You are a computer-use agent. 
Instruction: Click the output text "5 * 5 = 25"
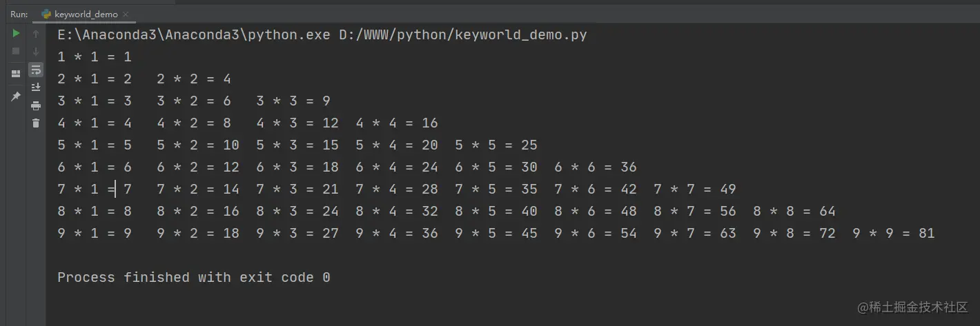coord(496,145)
